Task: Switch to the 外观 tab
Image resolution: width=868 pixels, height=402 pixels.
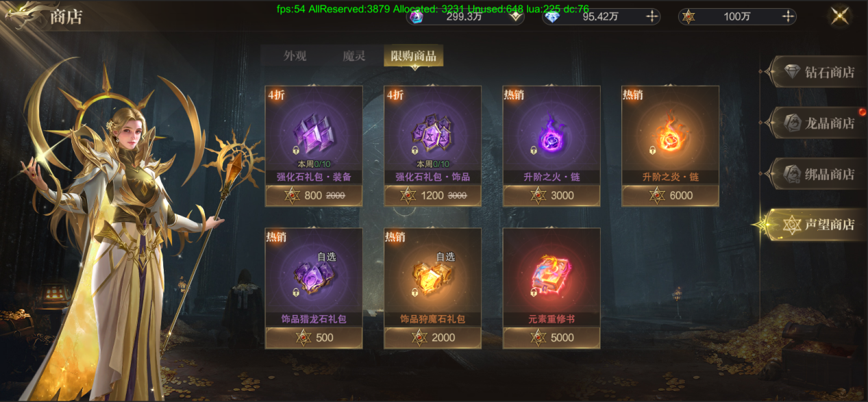Action: point(295,56)
